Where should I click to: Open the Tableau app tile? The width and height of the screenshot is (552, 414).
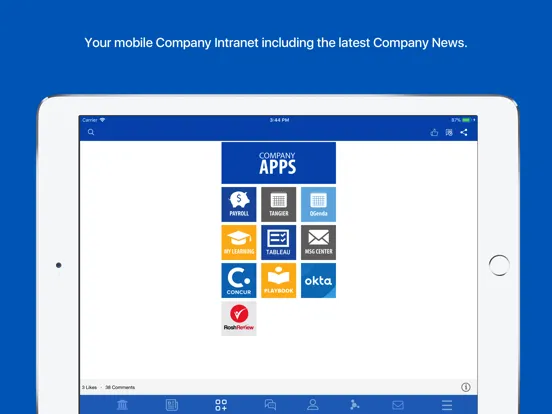[x=278, y=242]
